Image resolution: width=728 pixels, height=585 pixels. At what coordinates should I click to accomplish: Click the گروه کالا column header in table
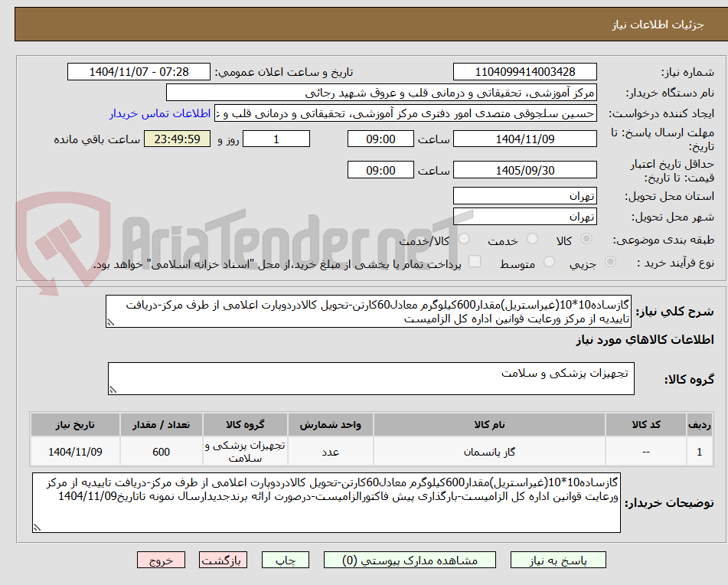[245, 425]
